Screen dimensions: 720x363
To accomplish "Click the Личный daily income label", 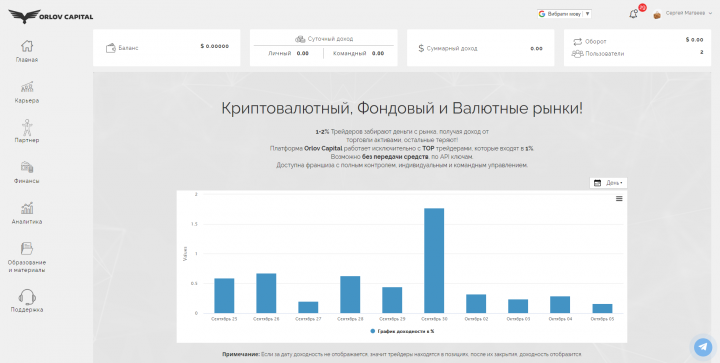I will click(x=280, y=54).
